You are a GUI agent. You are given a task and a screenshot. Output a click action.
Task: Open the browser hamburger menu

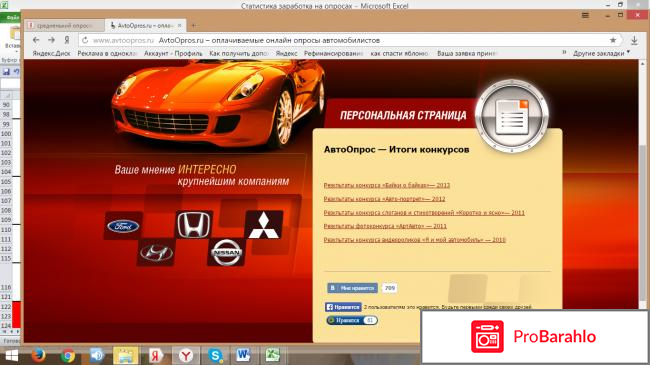(585, 15)
